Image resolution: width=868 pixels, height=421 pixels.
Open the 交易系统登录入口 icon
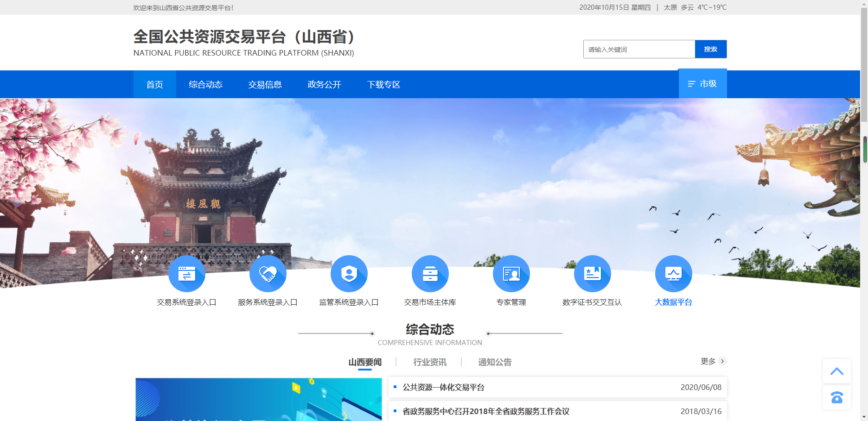coord(186,274)
